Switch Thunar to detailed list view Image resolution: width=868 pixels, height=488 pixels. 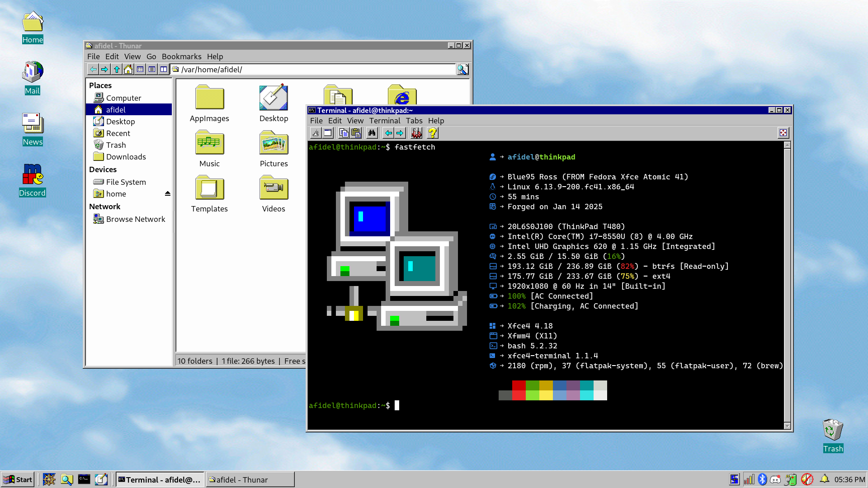[152, 69]
